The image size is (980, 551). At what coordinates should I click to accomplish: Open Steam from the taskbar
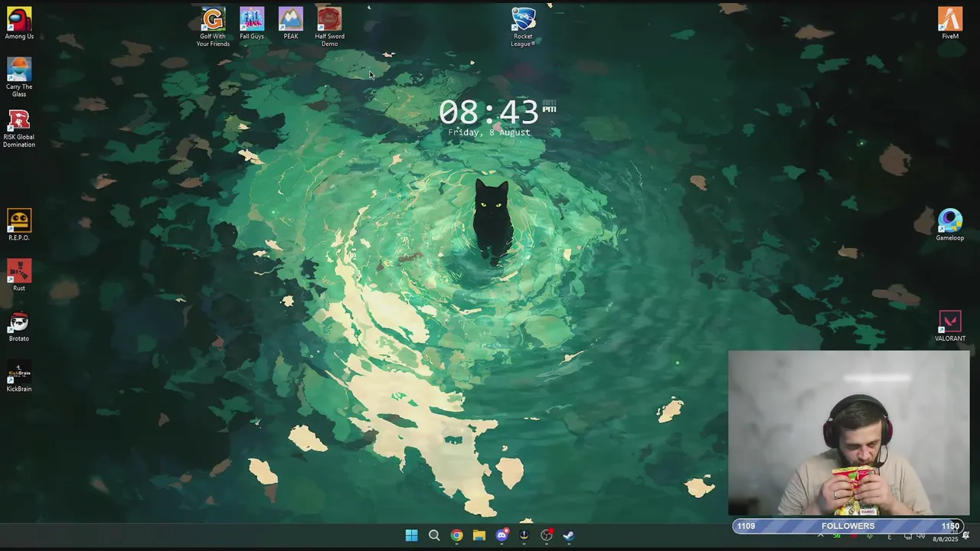point(569,535)
